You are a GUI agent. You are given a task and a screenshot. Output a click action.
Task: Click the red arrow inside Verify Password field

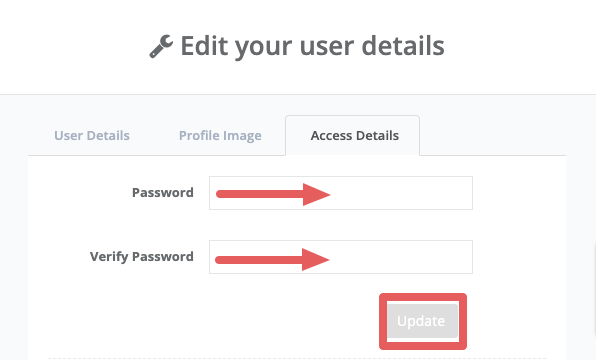[x=272, y=260]
